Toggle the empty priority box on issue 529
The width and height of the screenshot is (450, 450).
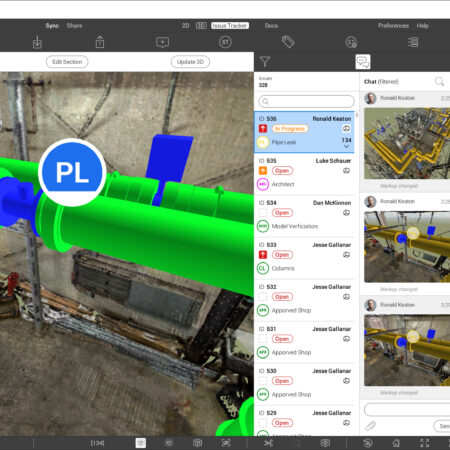click(263, 423)
